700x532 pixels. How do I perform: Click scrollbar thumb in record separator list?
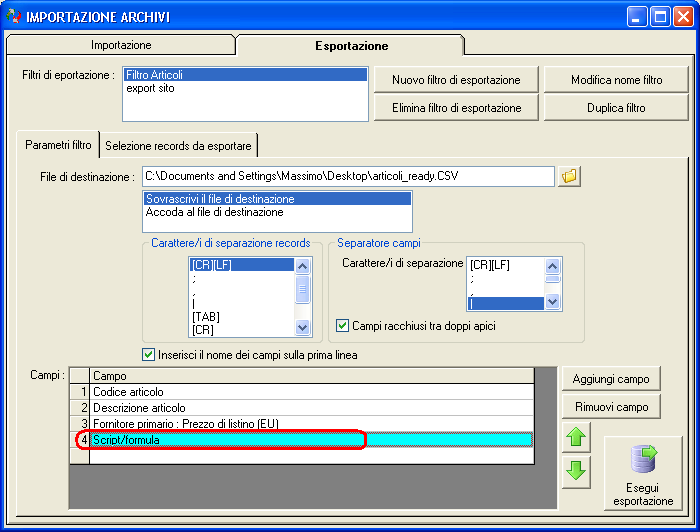[302, 289]
